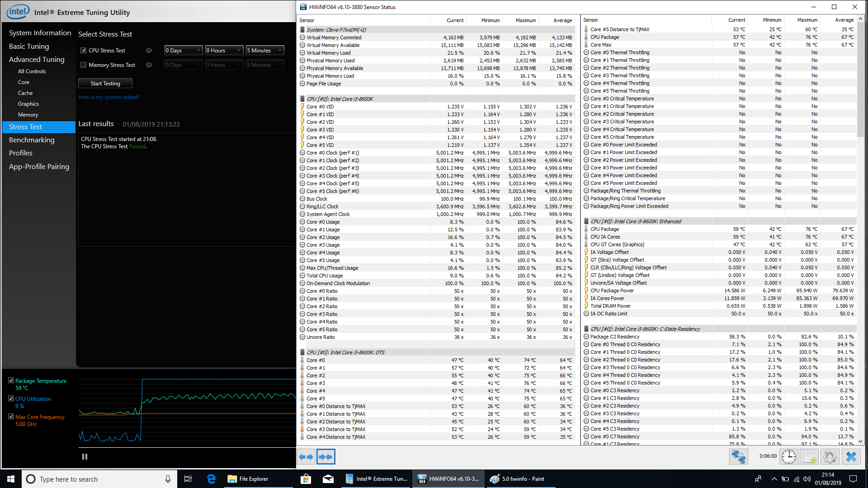The image size is (868, 488).
Task: Show hidden tray icons chevron
Action: [774, 479]
